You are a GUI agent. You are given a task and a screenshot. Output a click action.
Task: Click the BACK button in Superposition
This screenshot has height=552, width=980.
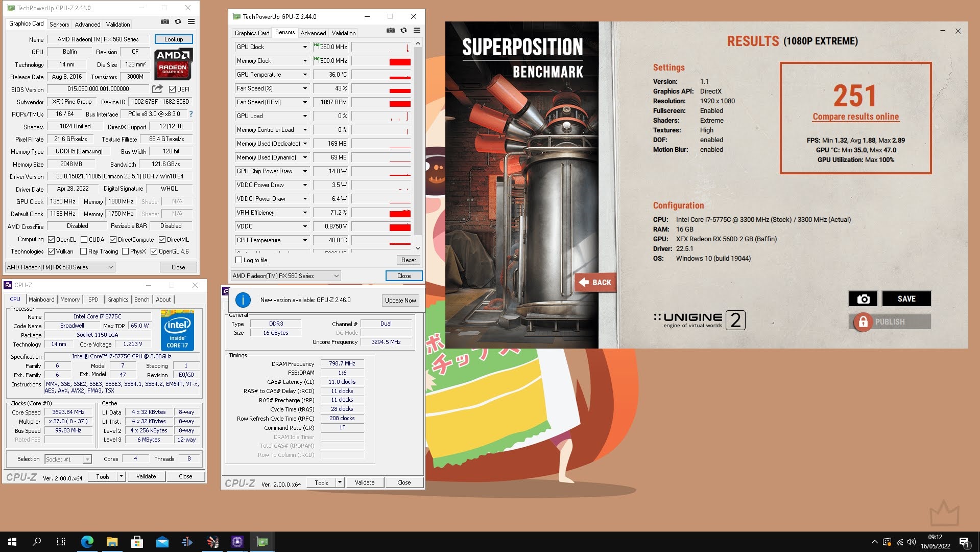point(595,283)
